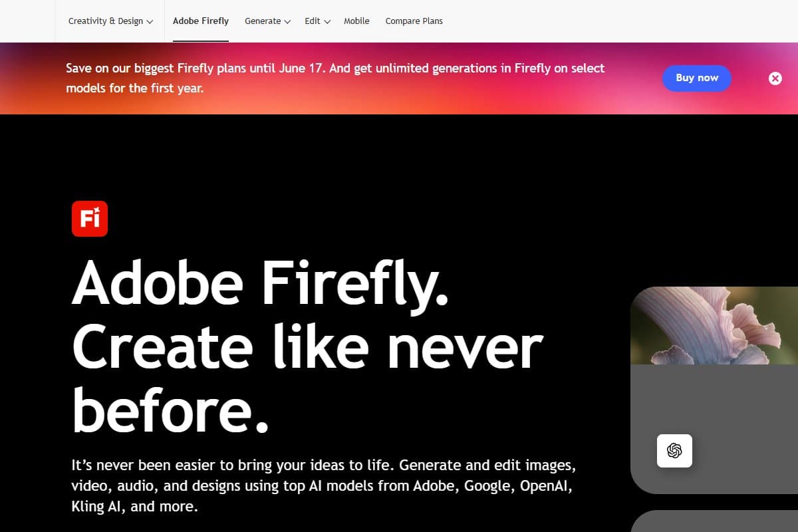Viewport: 798px width, 532px height.
Task: Click the red Firefly Fi logo icon
Action: 90,219
